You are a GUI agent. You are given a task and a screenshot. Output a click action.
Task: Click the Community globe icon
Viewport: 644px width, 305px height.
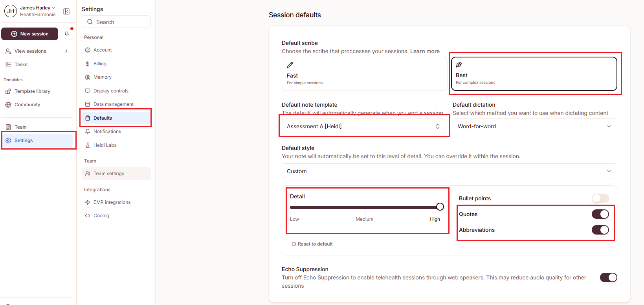click(x=8, y=105)
